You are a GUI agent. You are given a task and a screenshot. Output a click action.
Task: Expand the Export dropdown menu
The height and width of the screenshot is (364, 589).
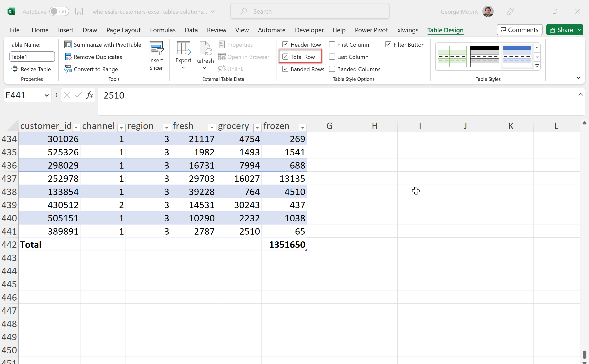[183, 68]
